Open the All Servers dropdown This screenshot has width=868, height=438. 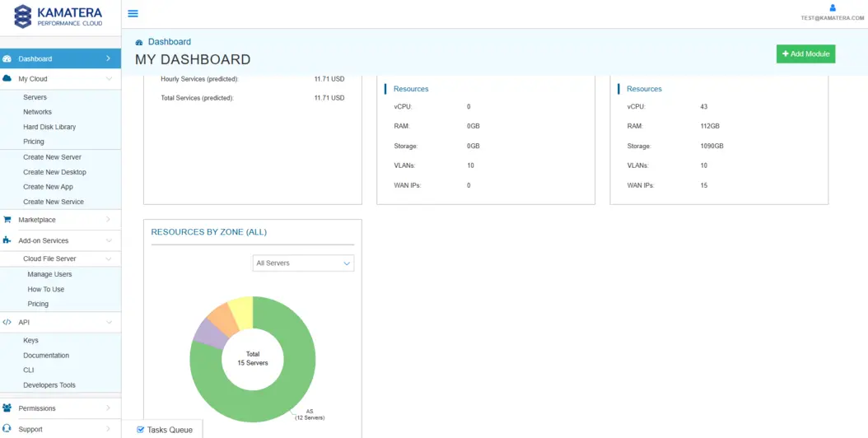pos(303,263)
